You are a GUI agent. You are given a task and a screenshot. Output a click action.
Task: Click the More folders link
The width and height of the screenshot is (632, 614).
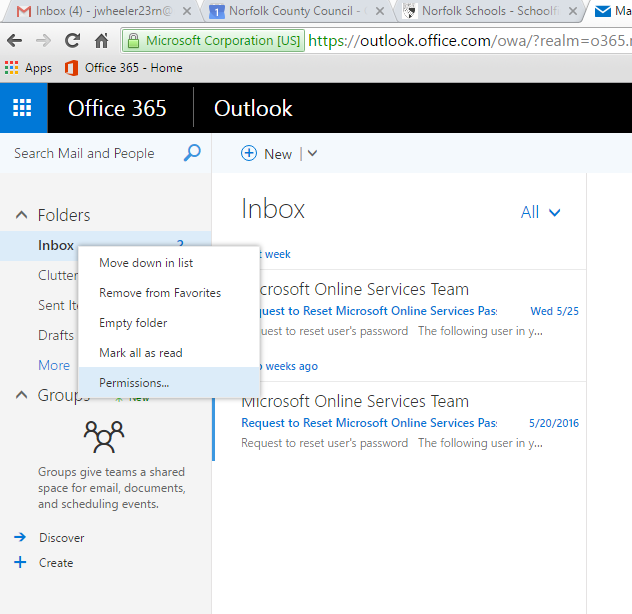point(54,365)
